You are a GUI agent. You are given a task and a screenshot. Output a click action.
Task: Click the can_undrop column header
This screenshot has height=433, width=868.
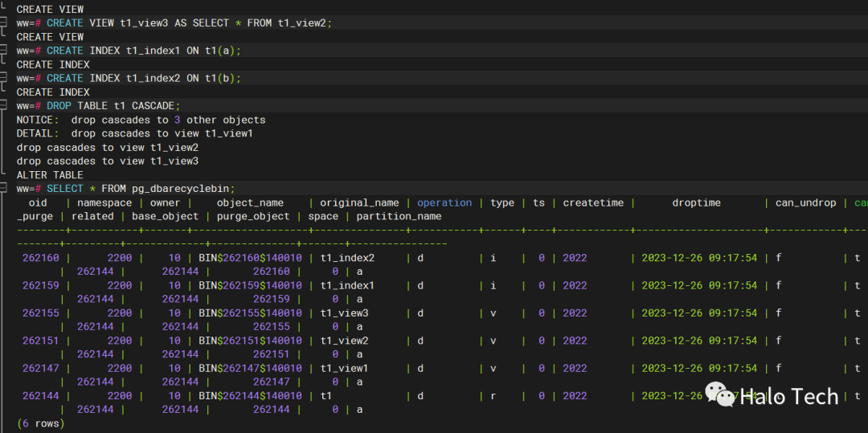805,202
